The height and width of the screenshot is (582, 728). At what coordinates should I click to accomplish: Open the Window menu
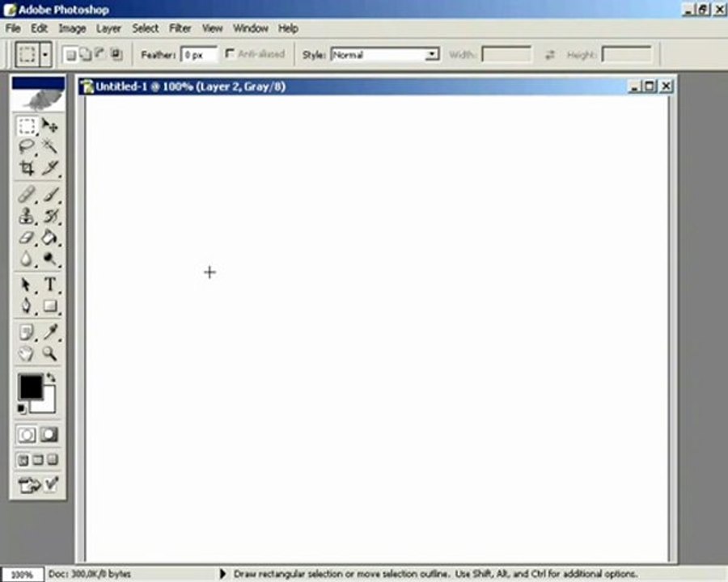coord(251,28)
